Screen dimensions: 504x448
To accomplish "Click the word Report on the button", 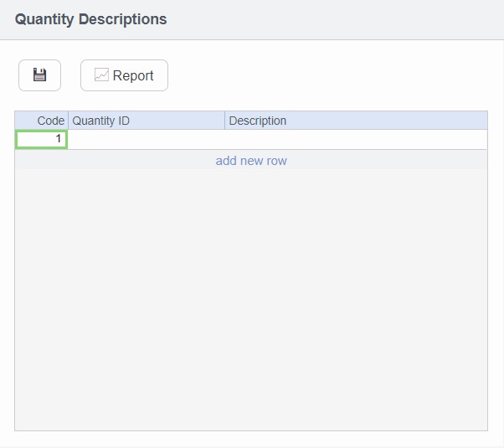I will 133,75.
